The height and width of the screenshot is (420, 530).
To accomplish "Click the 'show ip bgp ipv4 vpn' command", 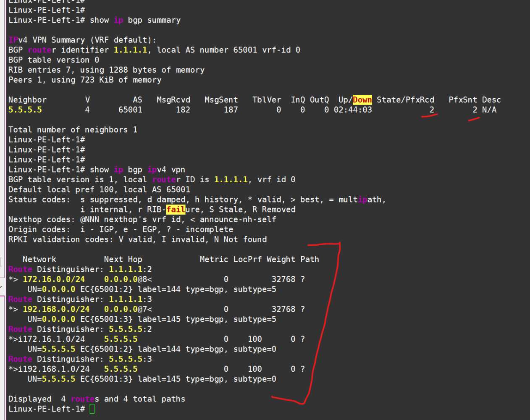I will click(x=137, y=170).
